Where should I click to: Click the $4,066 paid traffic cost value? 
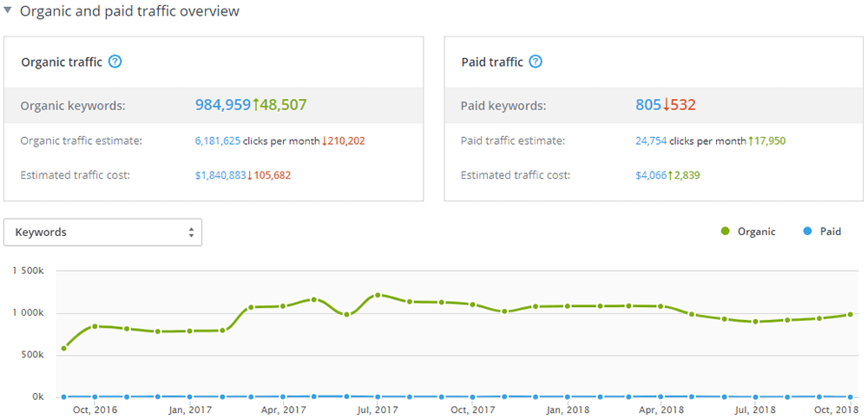point(651,175)
